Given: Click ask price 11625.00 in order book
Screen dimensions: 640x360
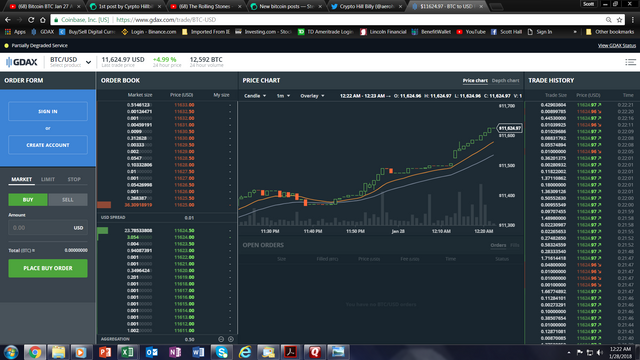Looking at the screenshot, I should 184,205.
